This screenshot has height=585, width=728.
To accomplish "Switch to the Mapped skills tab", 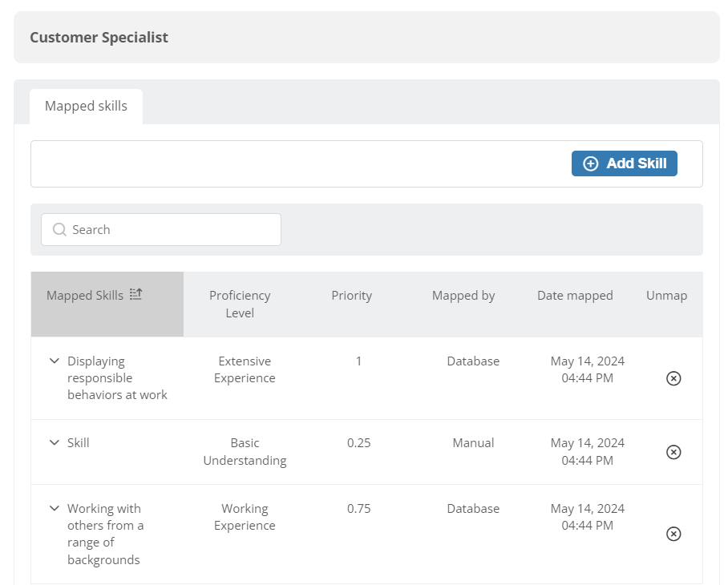I will pos(86,107).
